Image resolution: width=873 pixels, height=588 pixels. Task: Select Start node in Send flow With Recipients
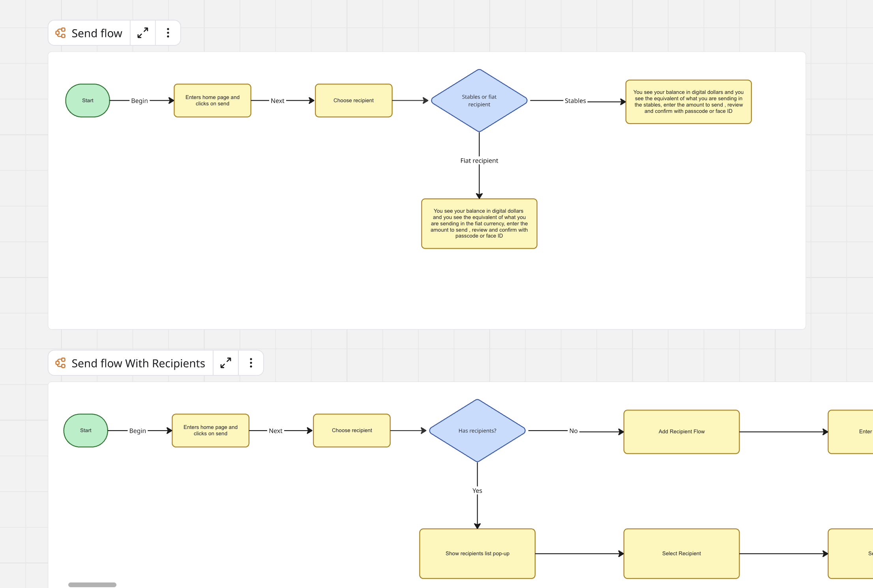(86, 431)
